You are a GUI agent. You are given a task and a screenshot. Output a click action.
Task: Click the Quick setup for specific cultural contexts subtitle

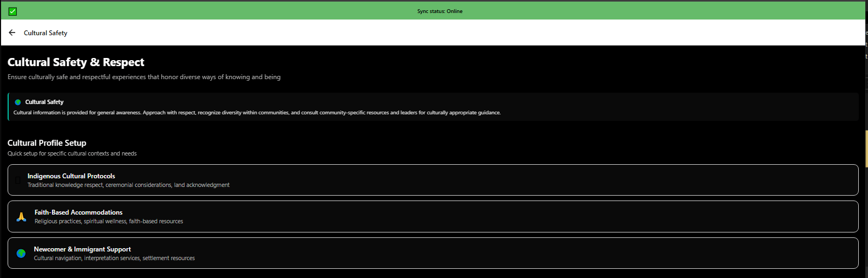(x=72, y=154)
